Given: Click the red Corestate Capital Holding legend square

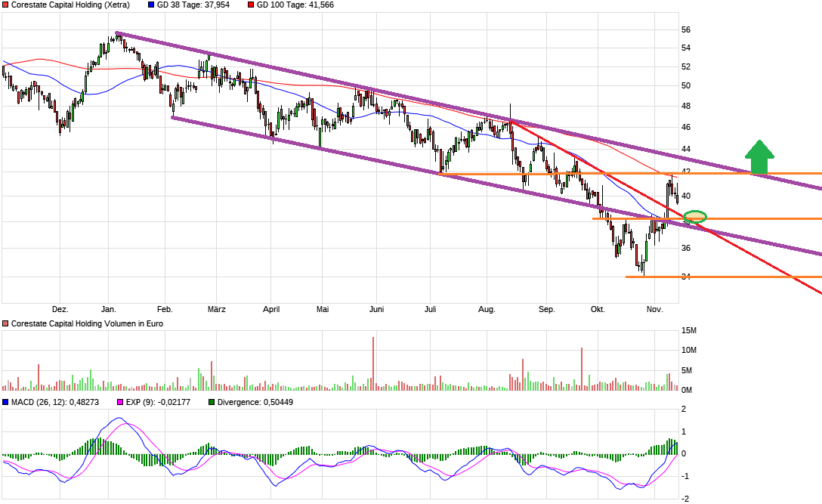Looking at the screenshot, I should pyautogui.click(x=6, y=6).
